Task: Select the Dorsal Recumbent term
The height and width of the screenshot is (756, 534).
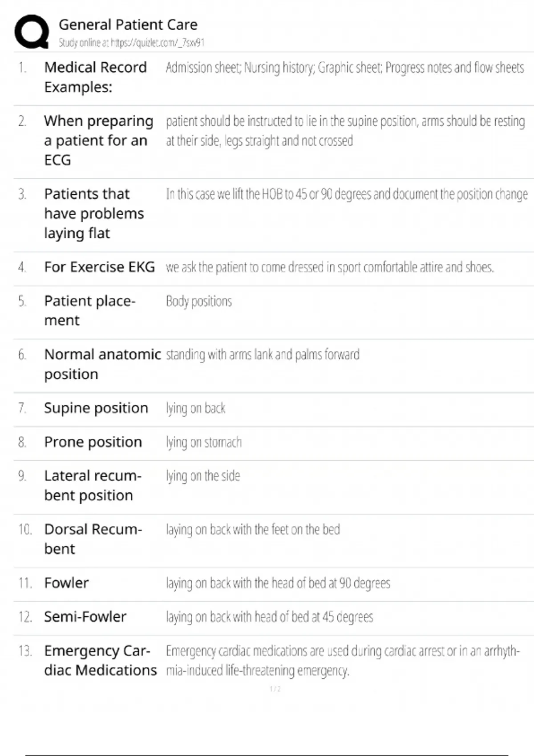Action: 93,539
